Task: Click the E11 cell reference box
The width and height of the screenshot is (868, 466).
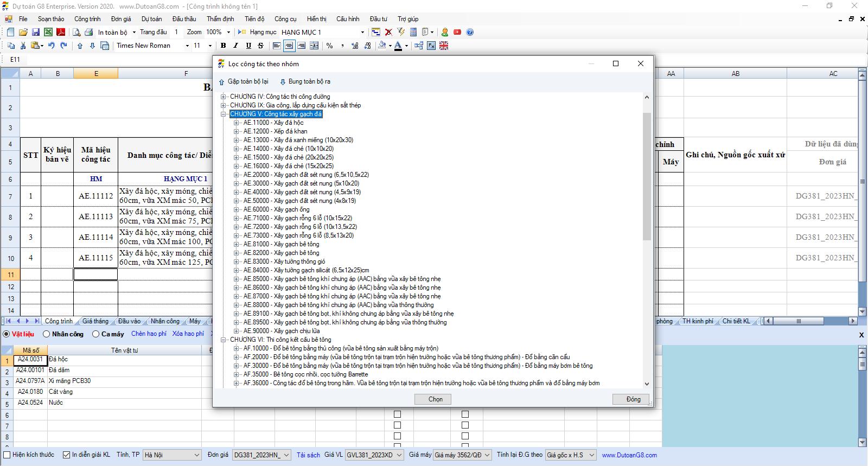Action: point(15,60)
